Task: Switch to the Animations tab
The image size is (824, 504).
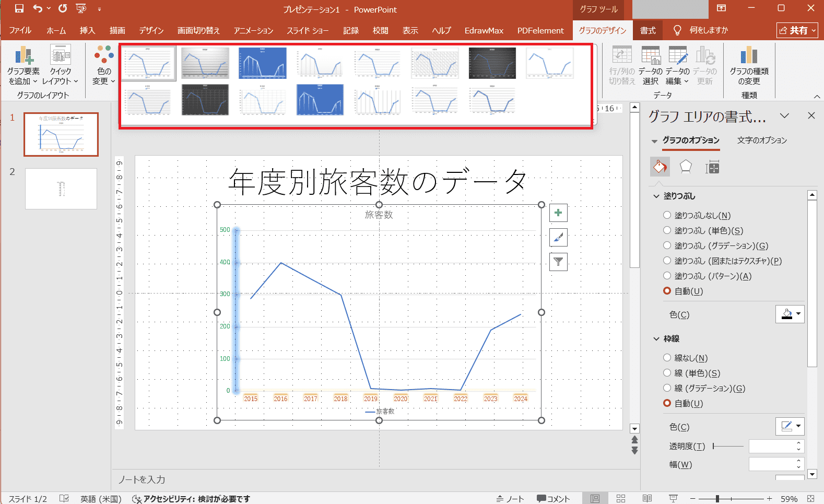Action: click(253, 30)
